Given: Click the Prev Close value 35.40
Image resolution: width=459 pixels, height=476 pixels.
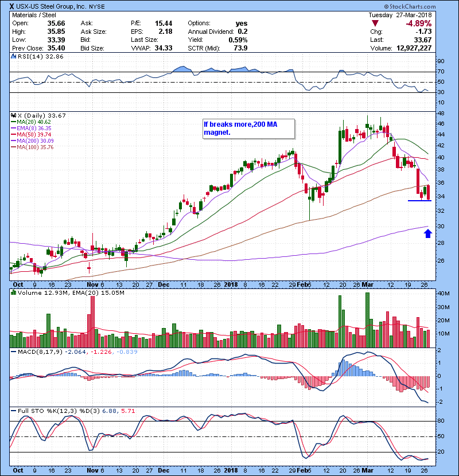Looking at the screenshot, I should (56, 48).
